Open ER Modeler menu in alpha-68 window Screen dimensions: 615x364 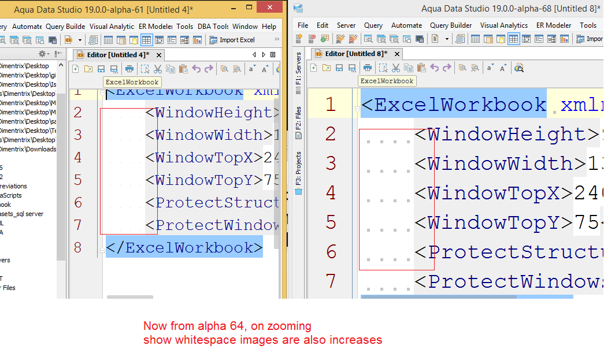pos(554,25)
